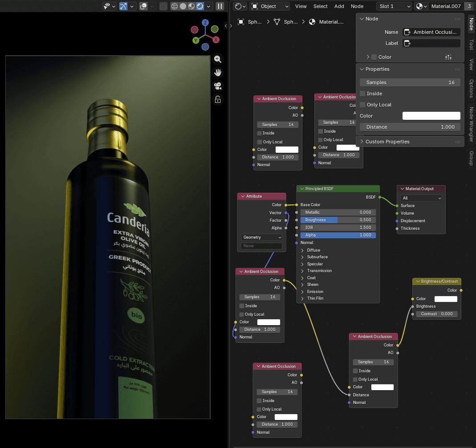
Task: Switch to camera view using camera icon
Action: [218, 86]
